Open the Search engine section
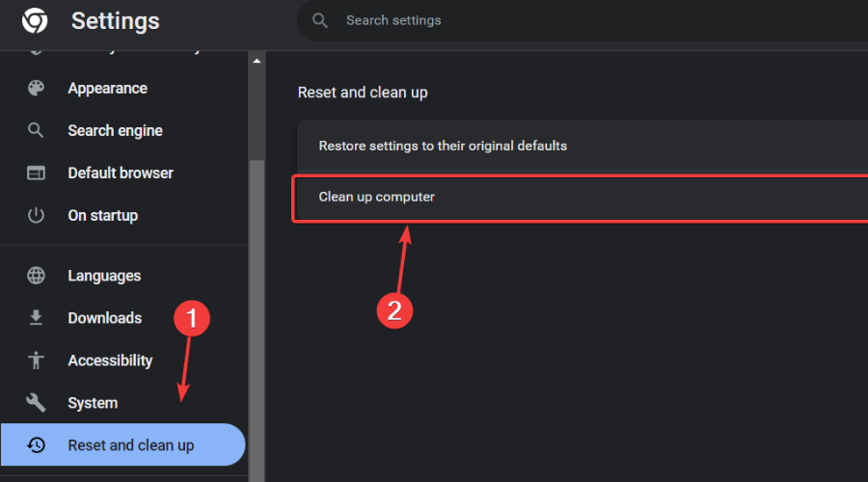868x482 pixels. (x=115, y=130)
